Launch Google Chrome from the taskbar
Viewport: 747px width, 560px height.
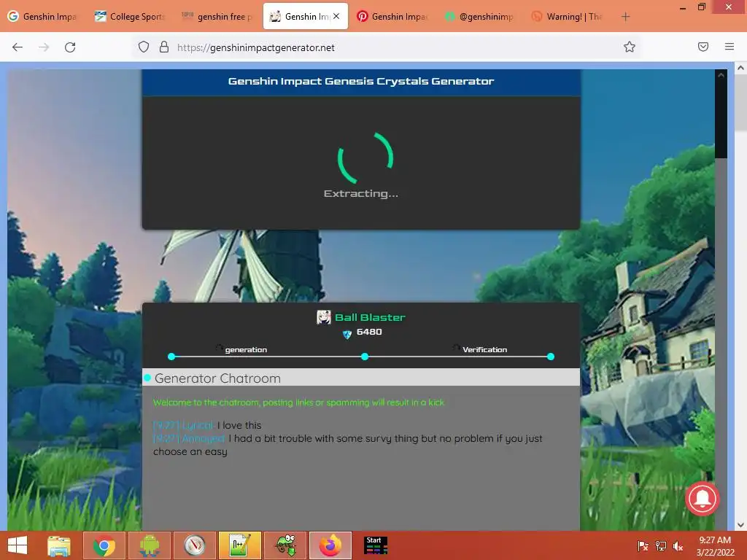point(104,545)
